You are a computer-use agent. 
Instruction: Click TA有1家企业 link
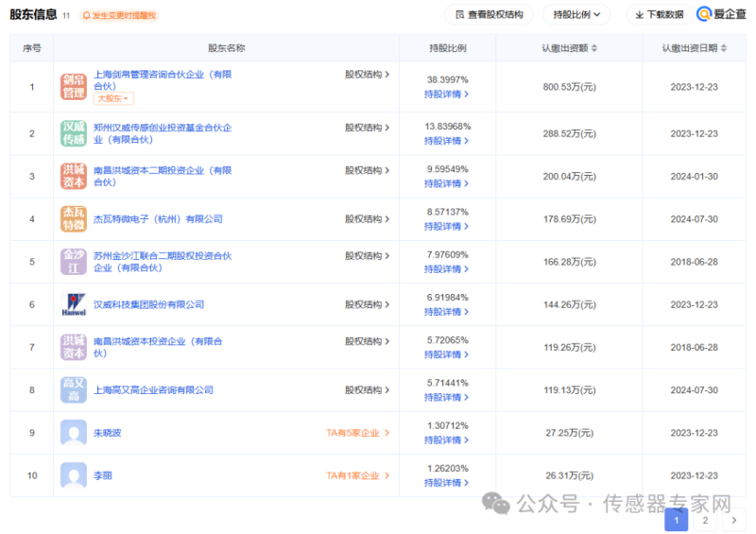(358, 475)
